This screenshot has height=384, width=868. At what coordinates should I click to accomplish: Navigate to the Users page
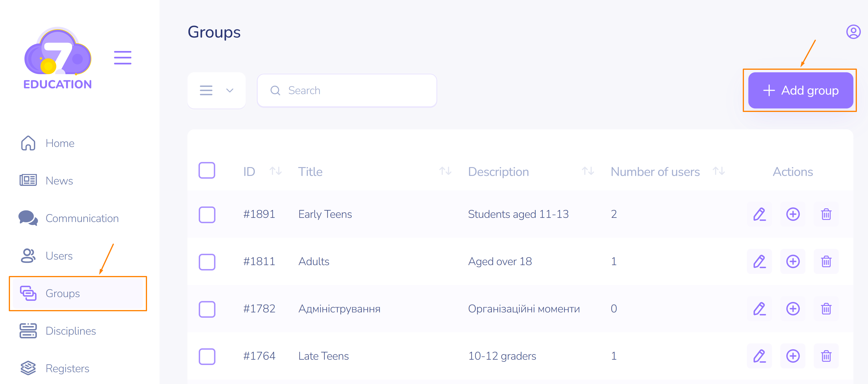coord(59,256)
